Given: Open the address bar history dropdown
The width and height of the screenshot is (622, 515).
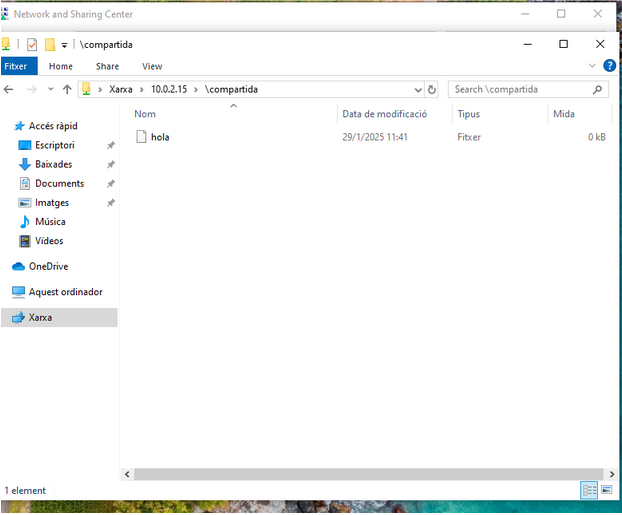Looking at the screenshot, I should pyautogui.click(x=418, y=89).
